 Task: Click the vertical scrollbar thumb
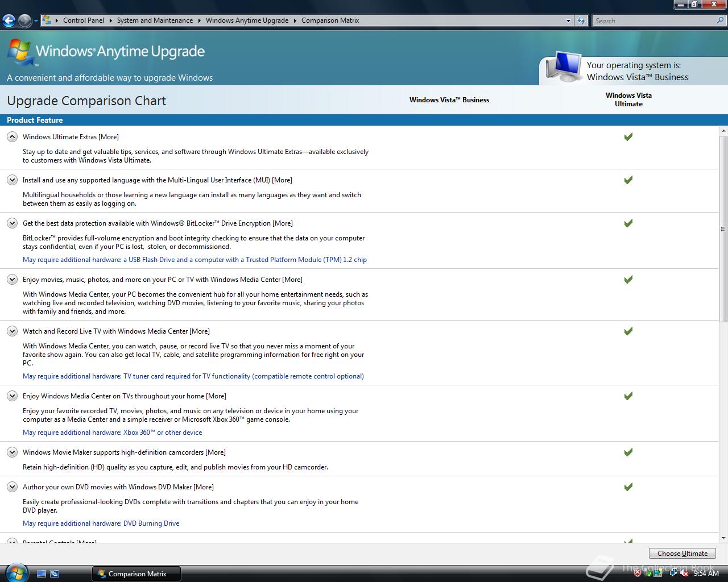tap(723, 228)
